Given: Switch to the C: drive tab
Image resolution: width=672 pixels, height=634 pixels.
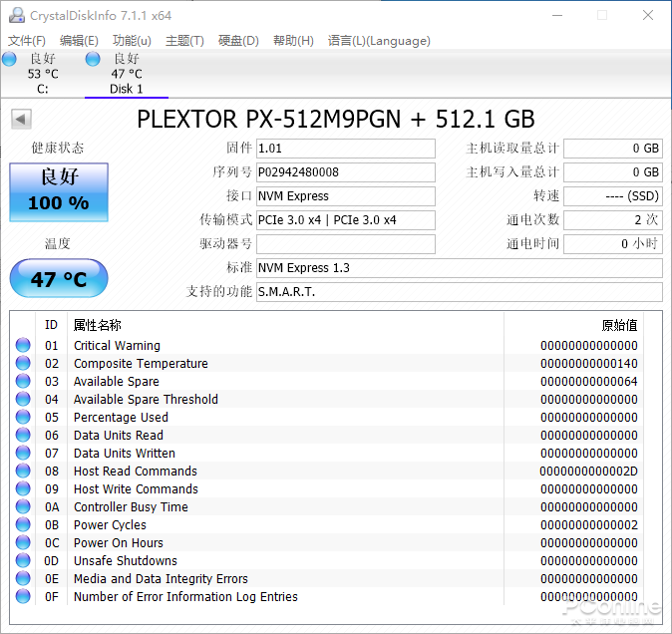Looking at the screenshot, I should (x=42, y=73).
